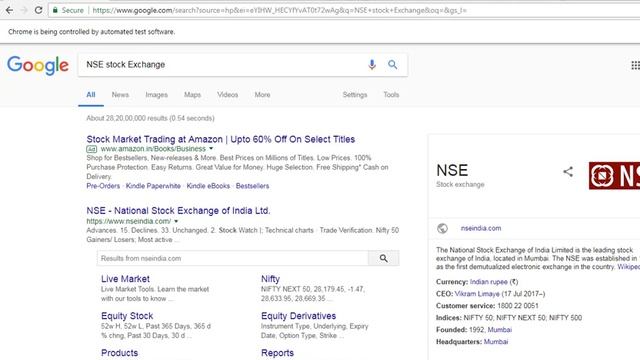The image size is (640, 360).
Task: Click the 'About 28,20,00,000 results' text
Action: 150,118
